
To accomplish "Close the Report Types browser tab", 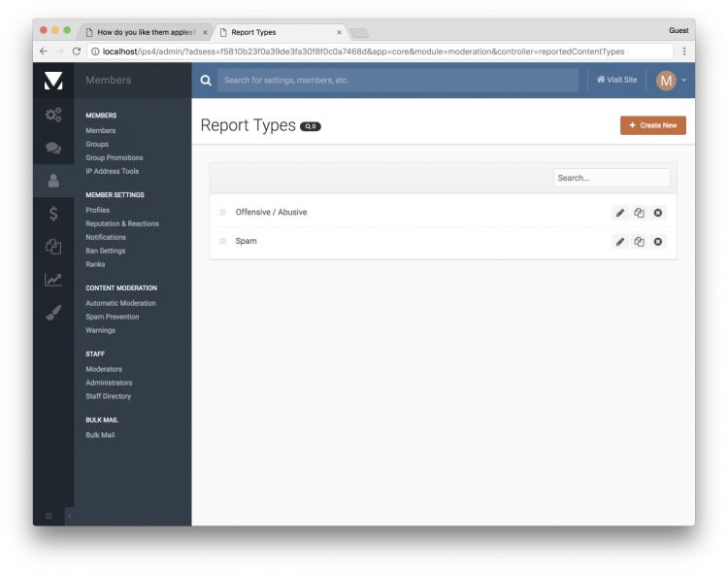I will [x=340, y=32].
